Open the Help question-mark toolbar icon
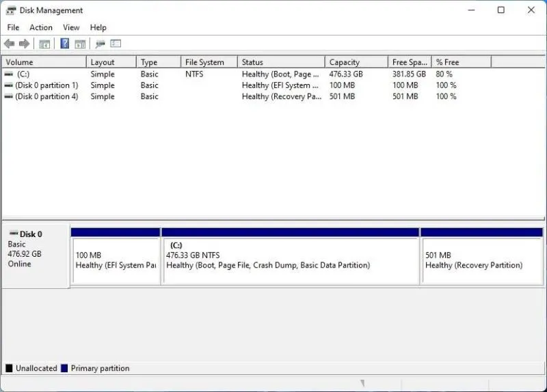The image size is (547, 392). [x=64, y=44]
